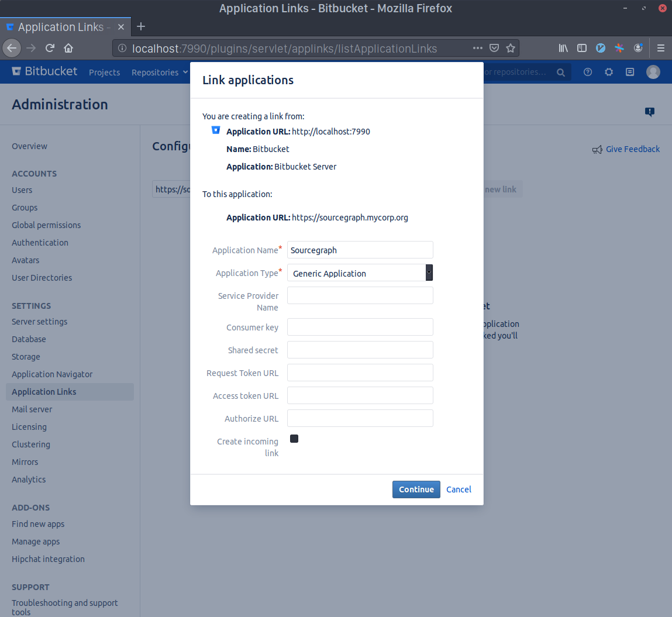Click the search magnifier icon in Bitbucket header
This screenshot has height=617, width=672.
[560, 73]
